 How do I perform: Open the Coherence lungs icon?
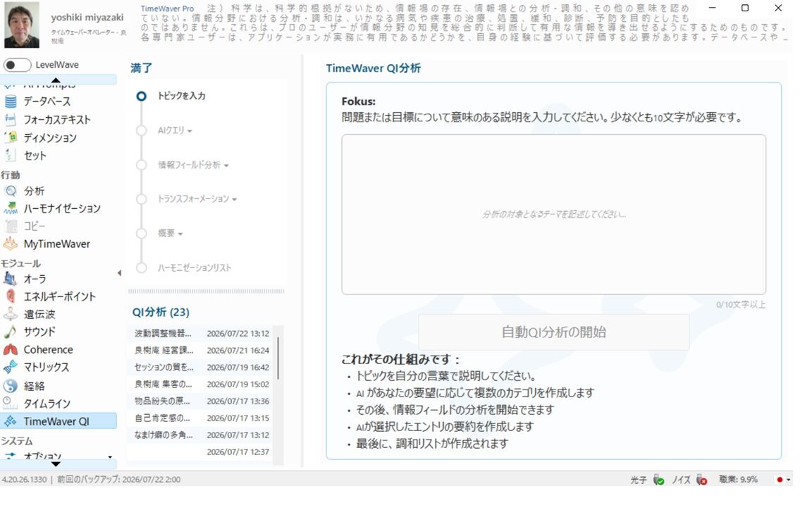[11, 350]
